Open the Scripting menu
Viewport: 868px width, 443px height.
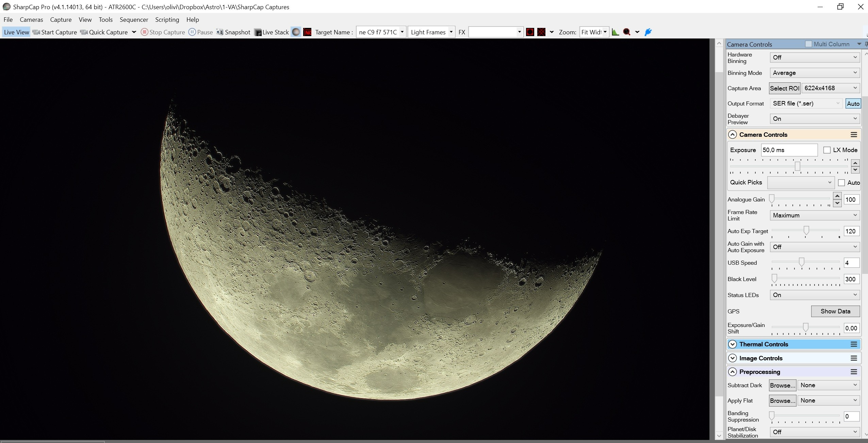[167, 20]
